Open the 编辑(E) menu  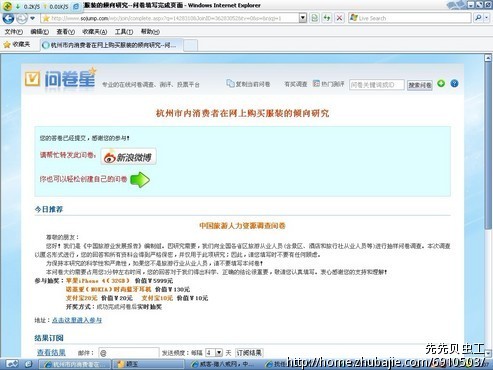[39, 32]
